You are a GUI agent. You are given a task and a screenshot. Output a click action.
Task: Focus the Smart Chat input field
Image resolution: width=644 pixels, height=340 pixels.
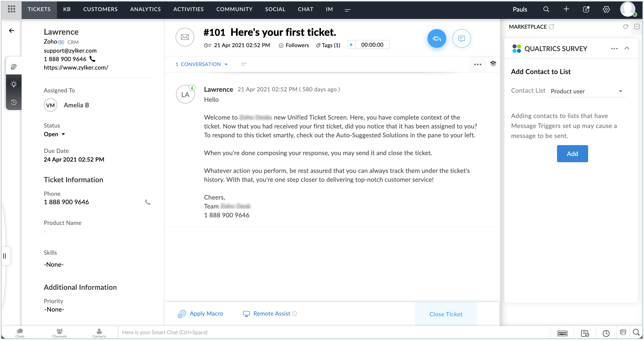[x=325, y=332]
